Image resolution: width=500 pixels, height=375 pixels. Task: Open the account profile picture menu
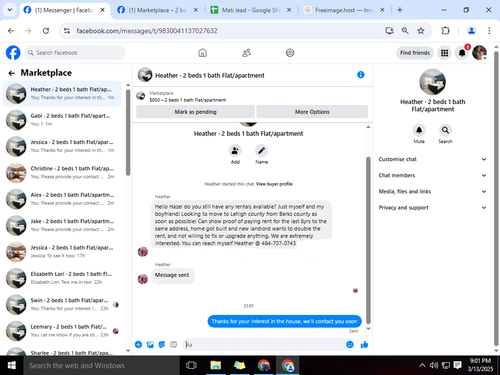coord(480,53)
